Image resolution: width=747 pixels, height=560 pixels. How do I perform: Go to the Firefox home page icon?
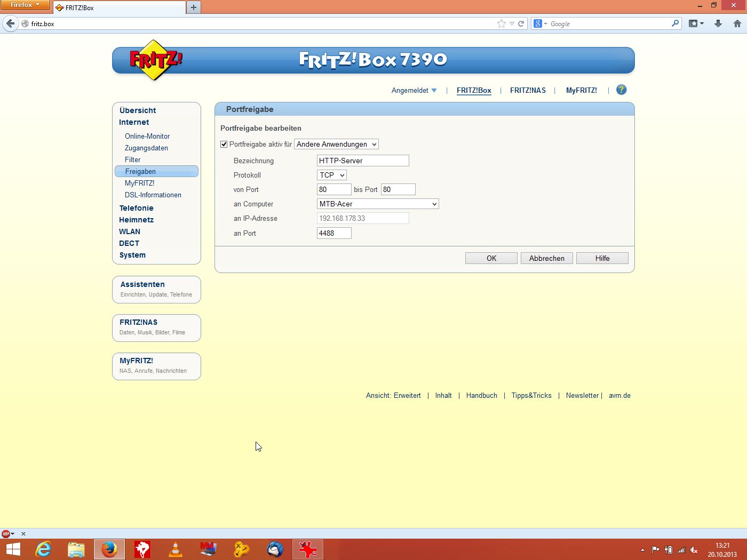737,23
